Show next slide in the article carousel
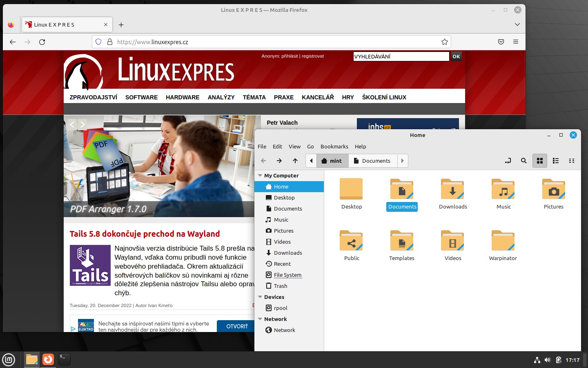 (83, 124)
